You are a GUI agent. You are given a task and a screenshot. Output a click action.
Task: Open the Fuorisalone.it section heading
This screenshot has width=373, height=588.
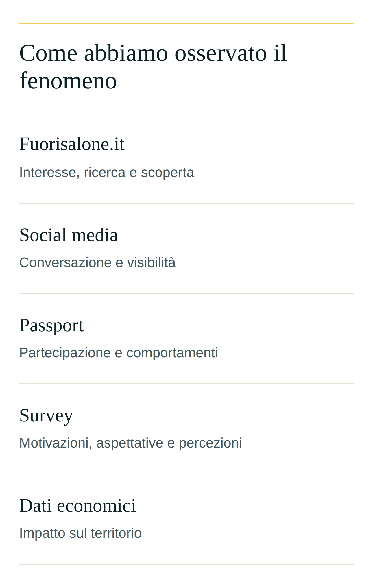[72, 144]
